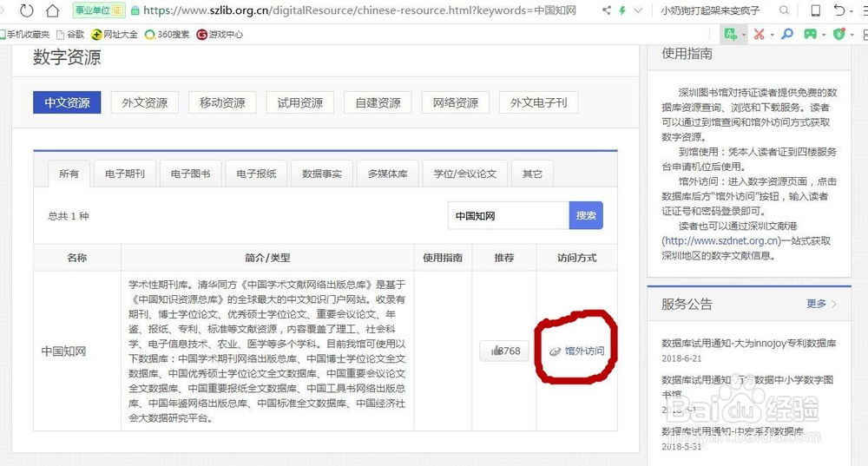Screen dimensions: 868x466
Task: Open the 大为innojoy专利数据库 notice
Action: click(x=749, y=343)
